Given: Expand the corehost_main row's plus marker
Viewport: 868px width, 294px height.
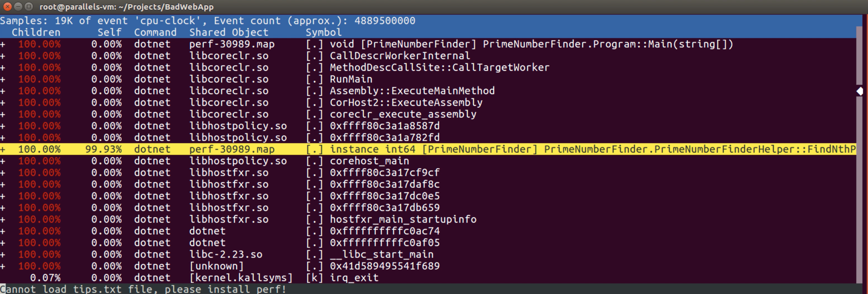Looking at the screenshot, I should (3, 161).
